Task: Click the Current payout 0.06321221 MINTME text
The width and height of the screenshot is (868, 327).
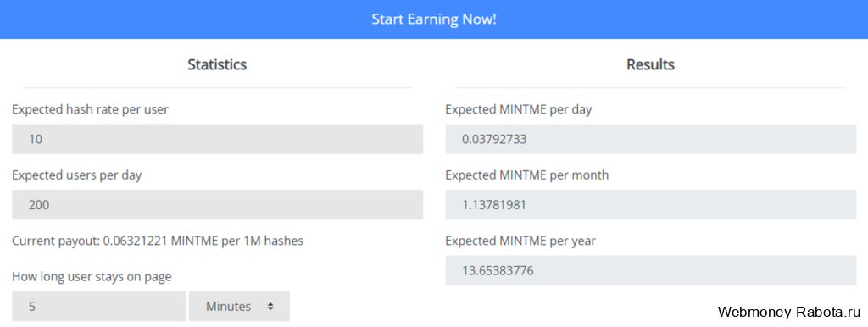Action: tap(158, 241)
